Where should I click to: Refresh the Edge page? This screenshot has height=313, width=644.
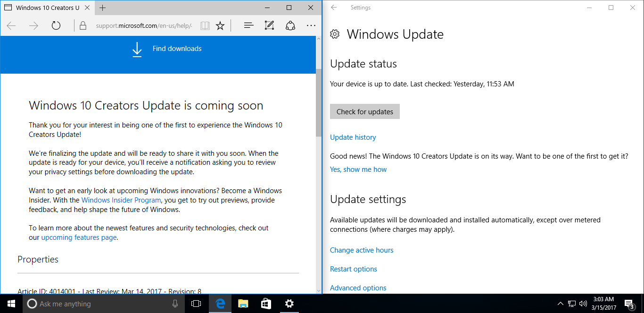[x=56, y=25]
